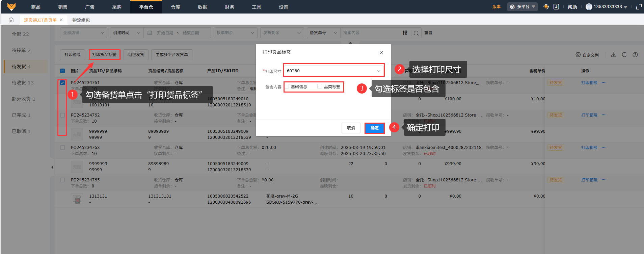This screenshot has width=644, height=254.
Task: Expand the 多平台 platform dropdown
Action: [x=522, y=7]
